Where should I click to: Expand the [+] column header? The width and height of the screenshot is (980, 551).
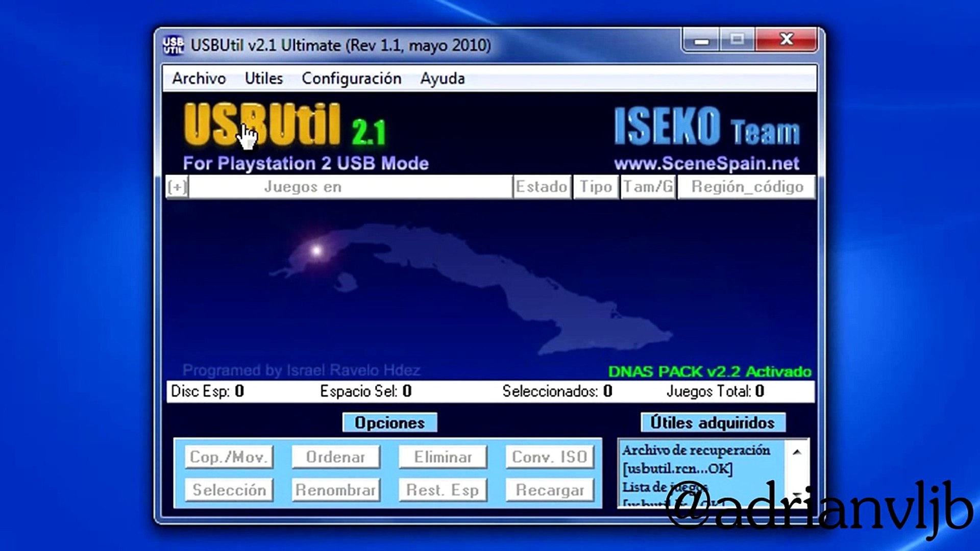tap(177, 187)
